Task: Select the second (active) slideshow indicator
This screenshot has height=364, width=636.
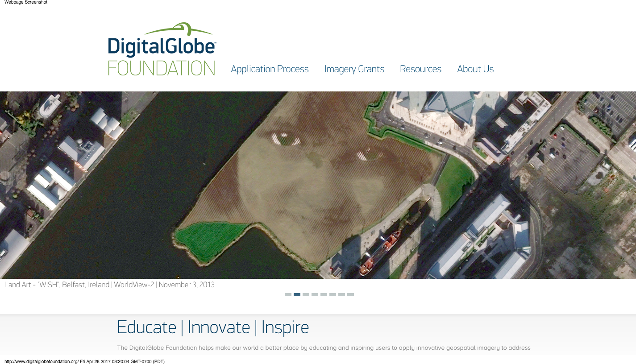Action: pyautogui.click(x=297, y=294)
